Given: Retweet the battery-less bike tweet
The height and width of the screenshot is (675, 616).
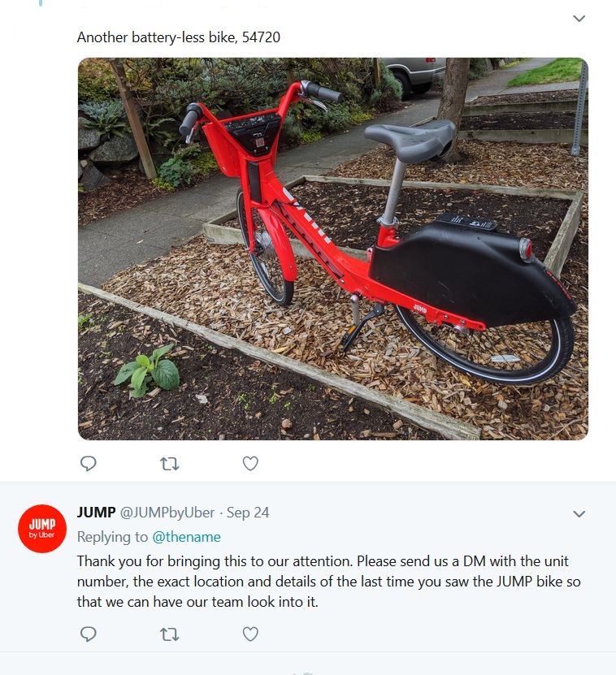Looking at the screenshot, I should pyautogui.click(x=169, y=464).
